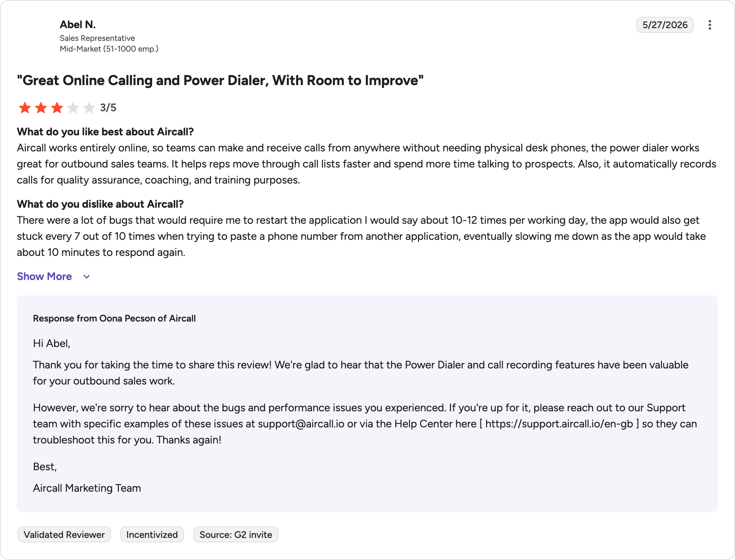Click the support@aircall.io email address
The height and width of the screenshot is (560, 735).
point(301,424)
